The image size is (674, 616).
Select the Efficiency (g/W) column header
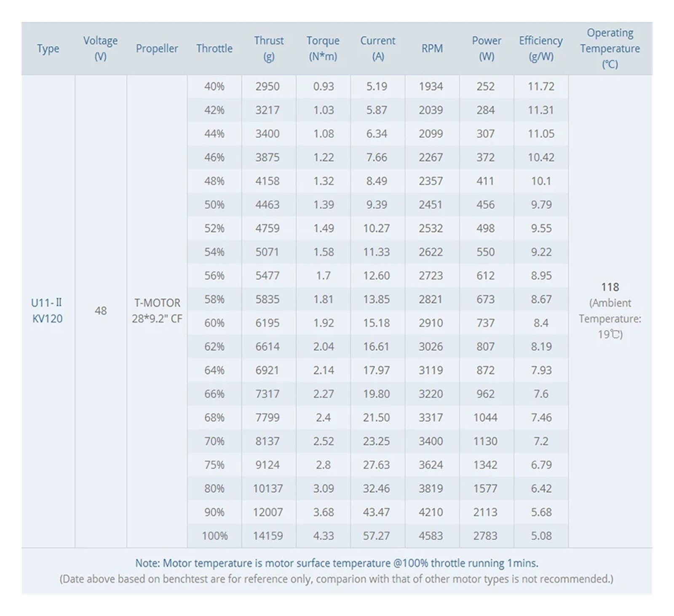coord(541,48)
